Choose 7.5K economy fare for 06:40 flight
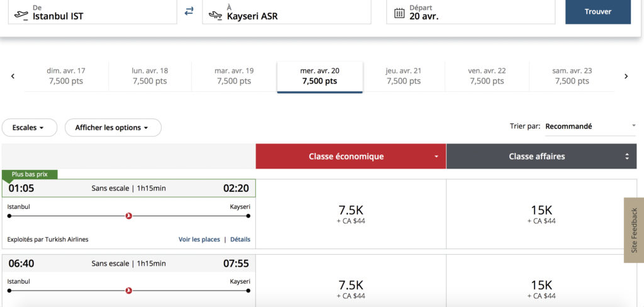644x307 pixels. [351, 281]
